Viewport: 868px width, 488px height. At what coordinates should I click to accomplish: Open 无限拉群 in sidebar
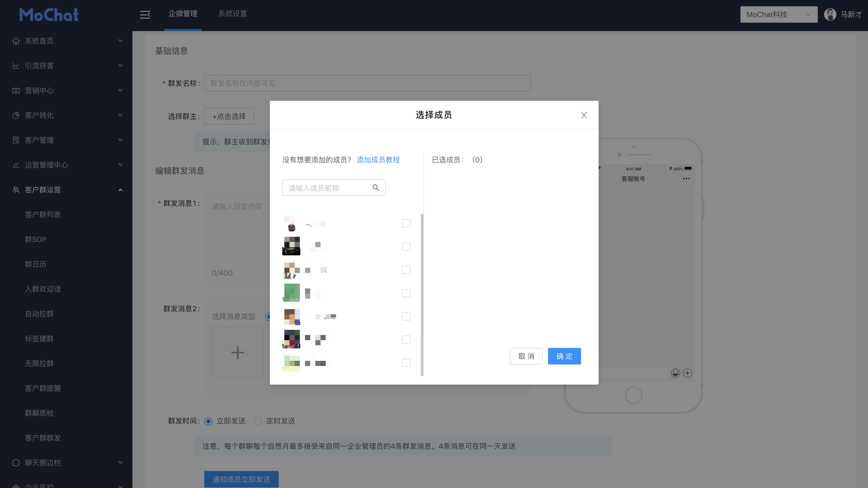[40, 364]
